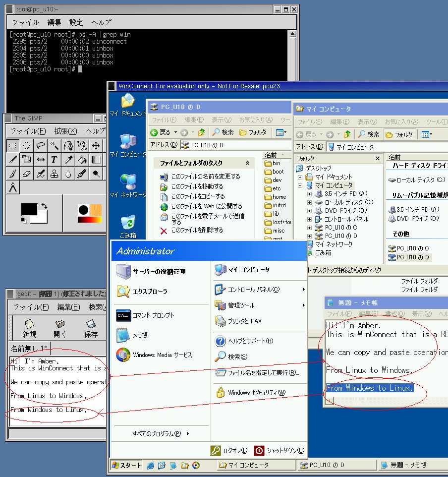The height and width of the screenshot is (477, 448).
Task: Open 設定 menu in the terminal window
Action: point(76,22)
